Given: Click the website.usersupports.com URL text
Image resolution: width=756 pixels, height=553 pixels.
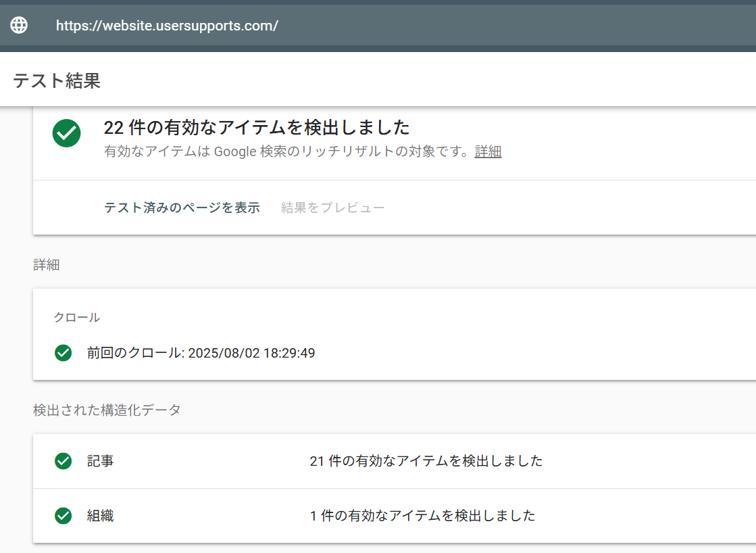Looking at the screenshot, I should click(167, 26).
